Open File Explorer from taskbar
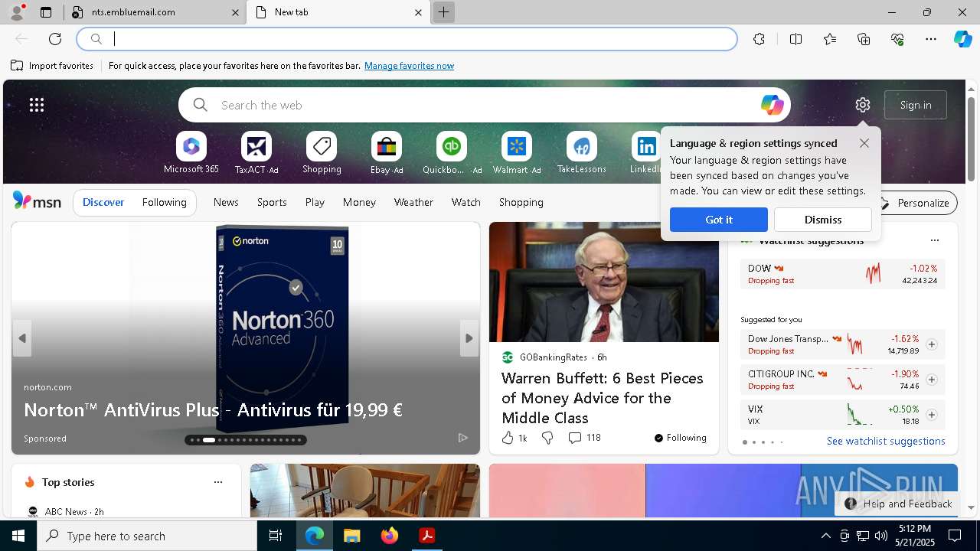 point(352,536)
